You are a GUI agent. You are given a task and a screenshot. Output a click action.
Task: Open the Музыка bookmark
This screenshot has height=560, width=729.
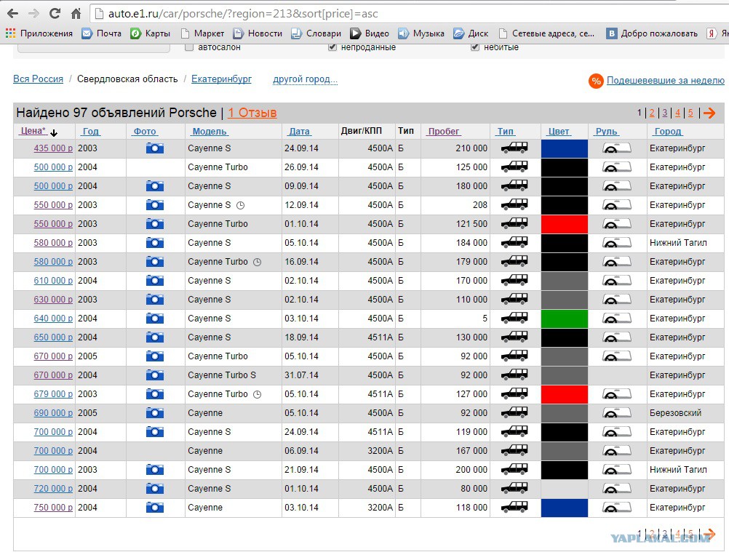pyautogui.click(x=421, y=33)
